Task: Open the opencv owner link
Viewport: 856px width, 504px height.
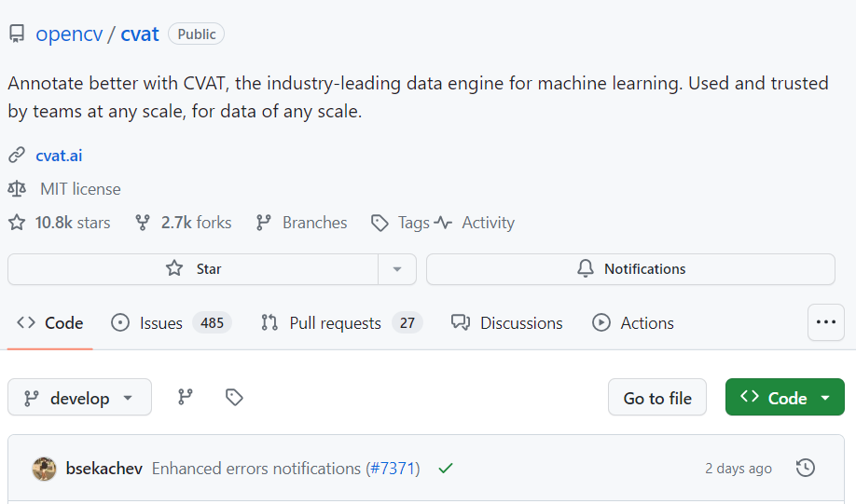Action: pos(69,34)
